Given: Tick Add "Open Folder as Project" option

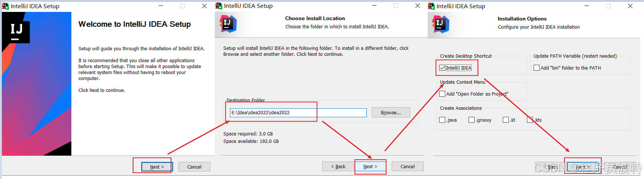Looking at the screenshot, I should pos(442,94).
